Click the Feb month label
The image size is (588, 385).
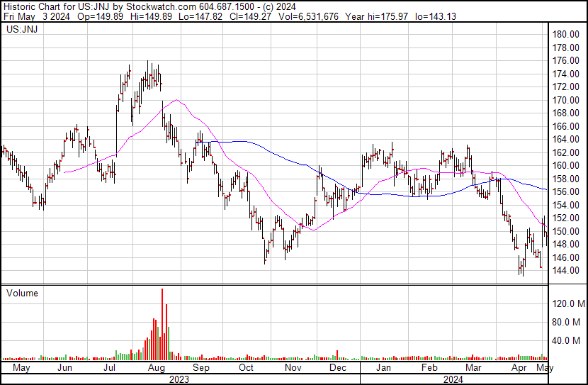(429, 368)
